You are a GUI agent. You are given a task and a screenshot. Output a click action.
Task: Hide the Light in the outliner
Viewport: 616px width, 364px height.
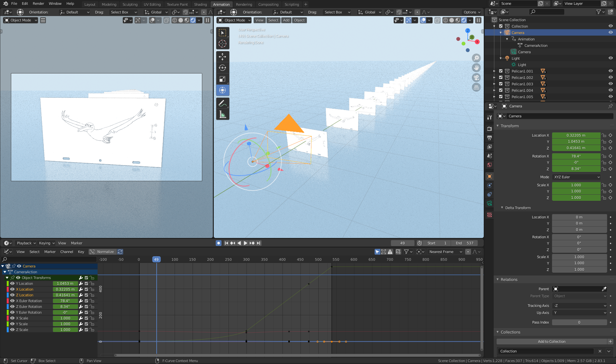[611, 58]
